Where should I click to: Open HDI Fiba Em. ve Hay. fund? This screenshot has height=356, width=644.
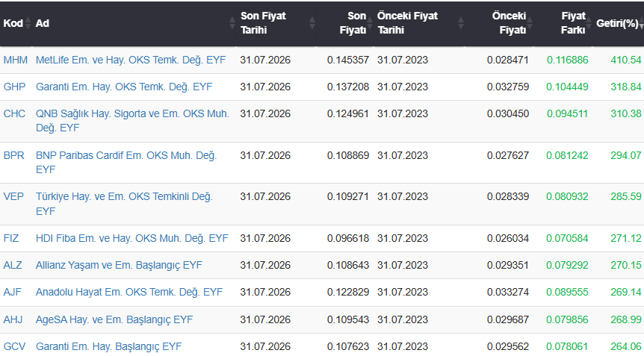click(131, 238)
